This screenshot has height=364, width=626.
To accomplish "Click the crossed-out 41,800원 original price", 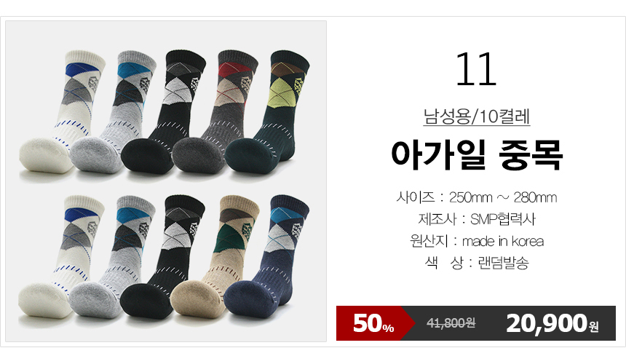I will coord(451,323).
